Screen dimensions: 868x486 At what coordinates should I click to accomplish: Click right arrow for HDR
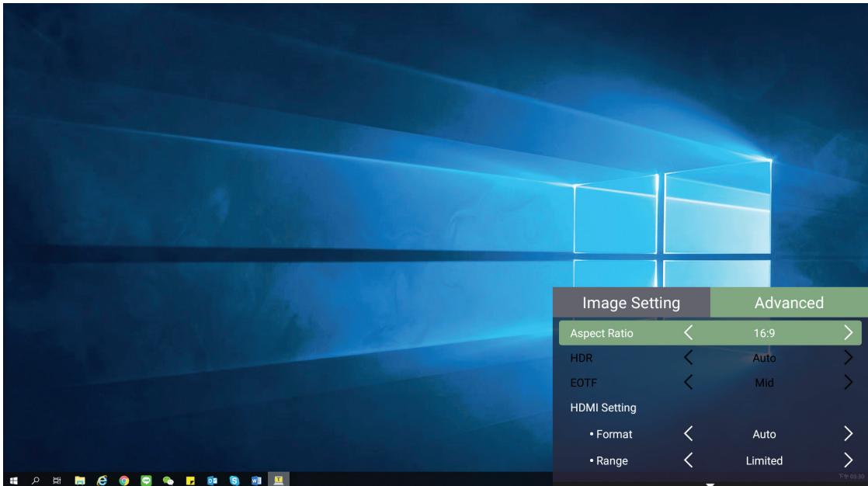848,358
